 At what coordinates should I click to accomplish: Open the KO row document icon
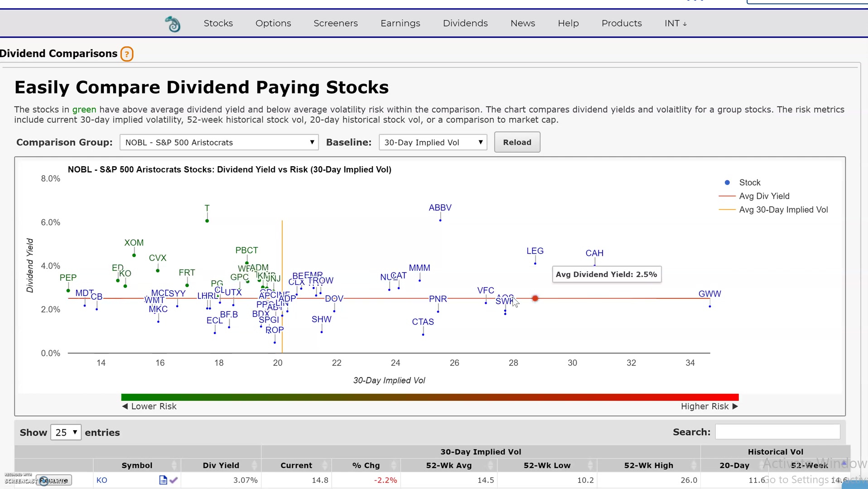(x=163, y=480)
